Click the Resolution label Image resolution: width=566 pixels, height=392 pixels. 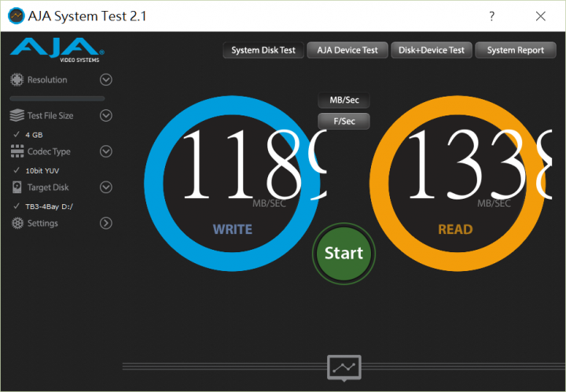pyautogui.click(x=47, y=79)
